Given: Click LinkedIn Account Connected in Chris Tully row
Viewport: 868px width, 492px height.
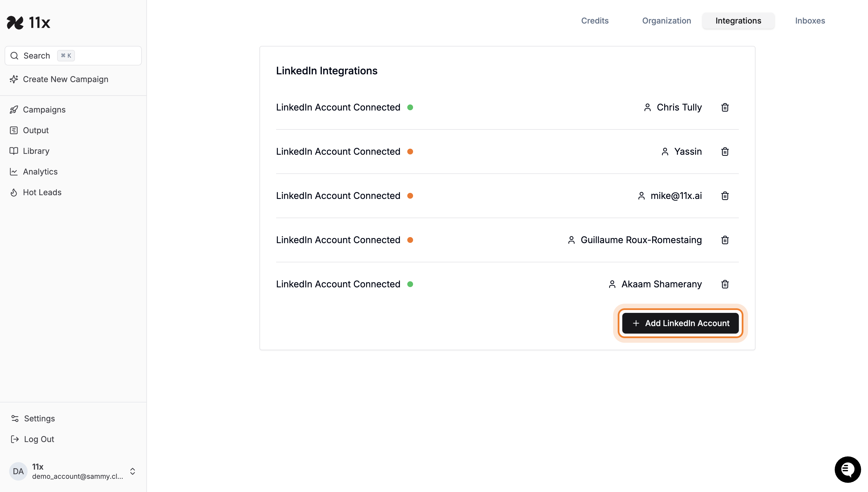Looking at the screenshot, I should point(338,107).
